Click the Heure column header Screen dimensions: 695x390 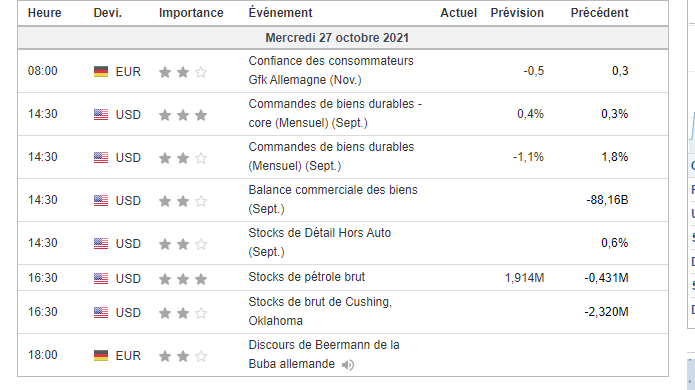pos(44,13)
